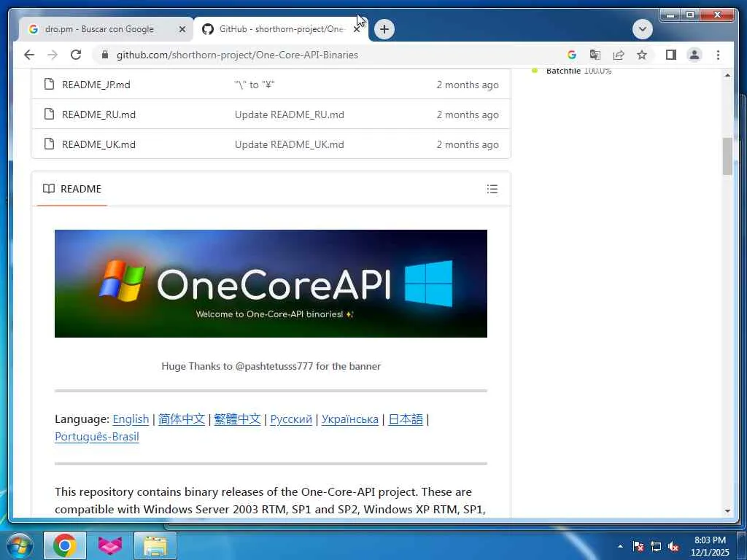Viewport: 747px width, 560px height.
Task: Select the 繁體中文 language link
Action: [x=237, y=419]
